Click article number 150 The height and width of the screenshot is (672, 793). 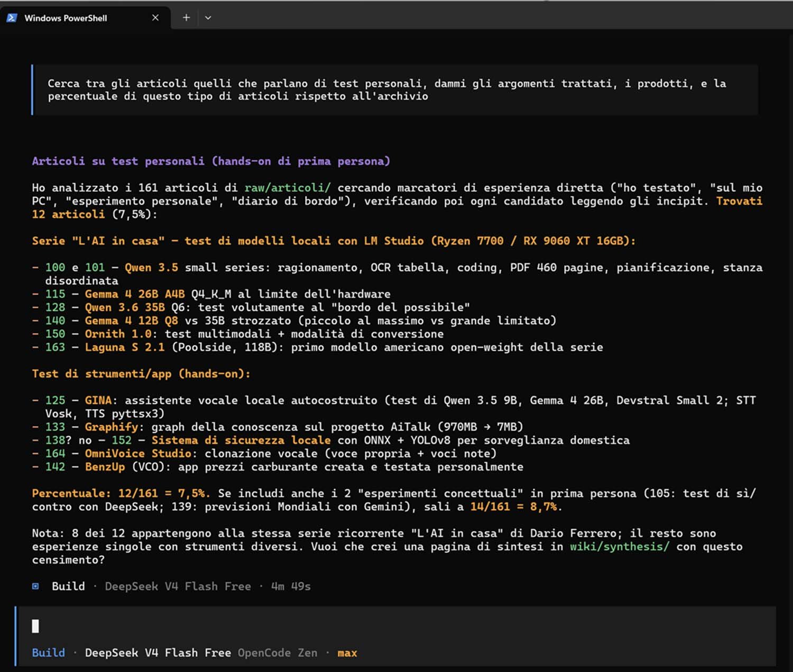click(55, 334)
